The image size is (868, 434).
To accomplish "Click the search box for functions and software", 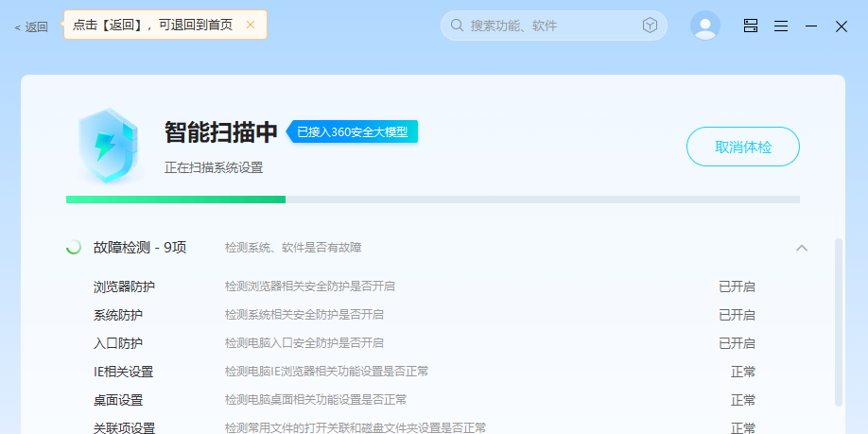I will point(548,26).
